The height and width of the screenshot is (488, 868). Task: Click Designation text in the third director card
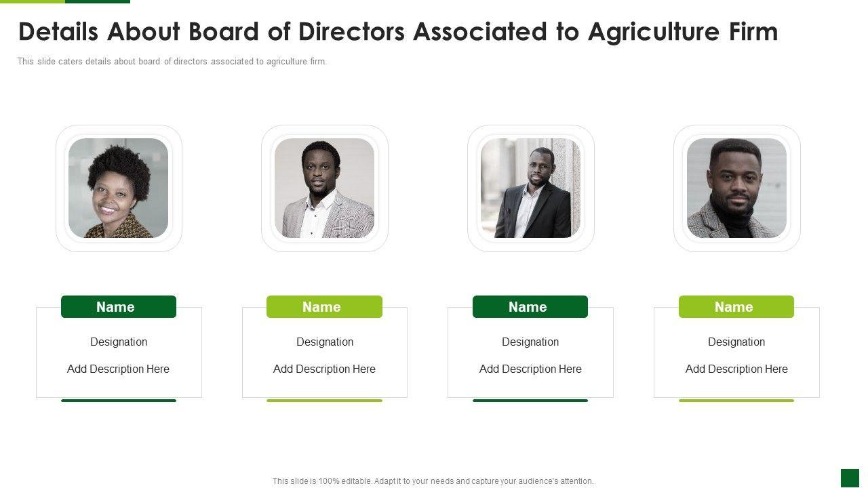[530, 342]
